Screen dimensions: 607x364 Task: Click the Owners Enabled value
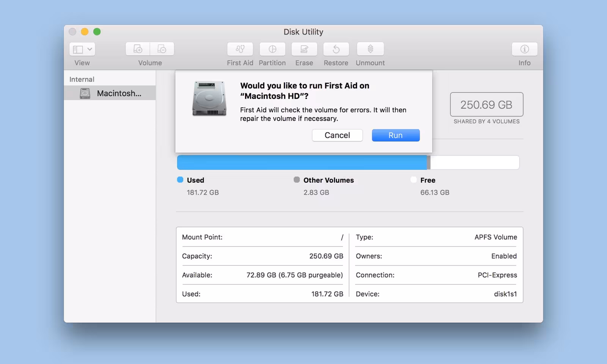point(504,256)
